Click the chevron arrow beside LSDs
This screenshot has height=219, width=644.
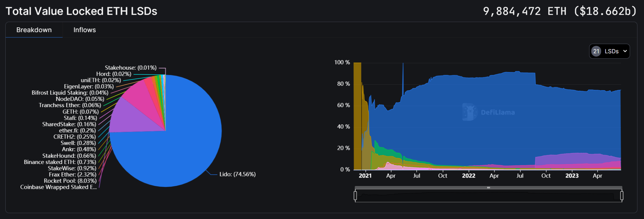tap(625, 51)
